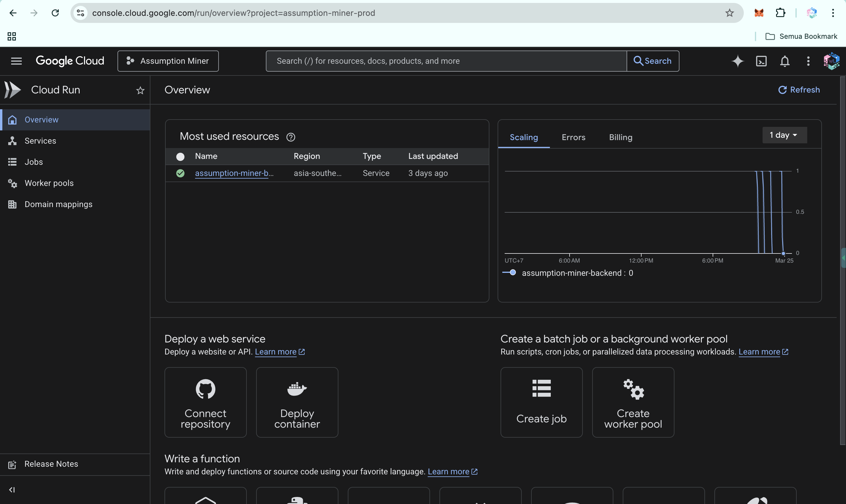Activate Cloud Shell terminal icon

(x=761, y=61)
